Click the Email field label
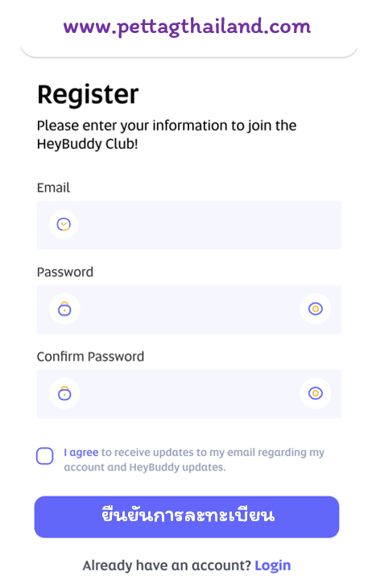Viewport: 376px width, 588px height. click(53, 188)
